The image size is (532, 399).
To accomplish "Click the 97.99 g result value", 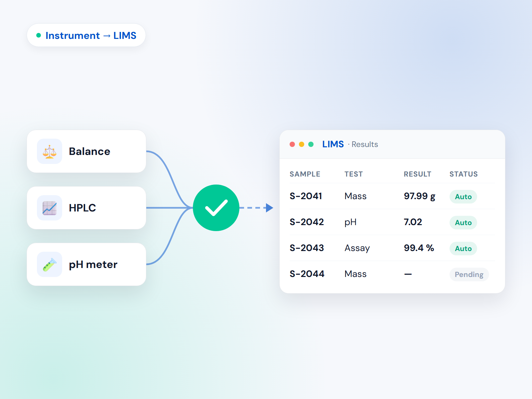I will pos(420,196).
